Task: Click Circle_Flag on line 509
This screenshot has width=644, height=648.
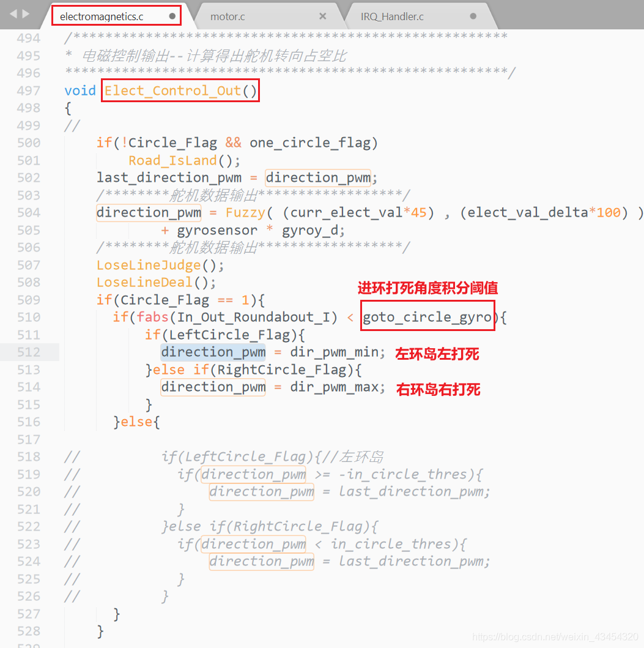Action: (x=165, y=300)
